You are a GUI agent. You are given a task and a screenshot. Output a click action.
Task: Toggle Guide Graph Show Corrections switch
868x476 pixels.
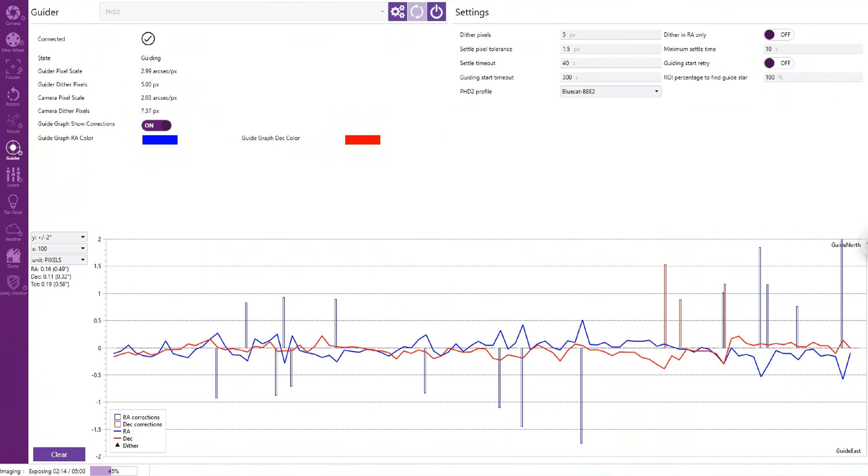[156, 126]
